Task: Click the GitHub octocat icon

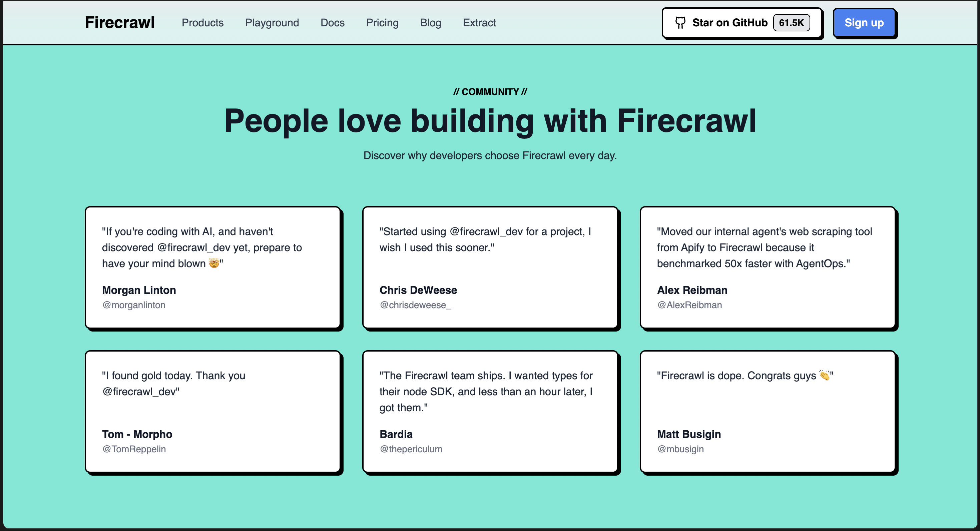Action: [680, 23]
